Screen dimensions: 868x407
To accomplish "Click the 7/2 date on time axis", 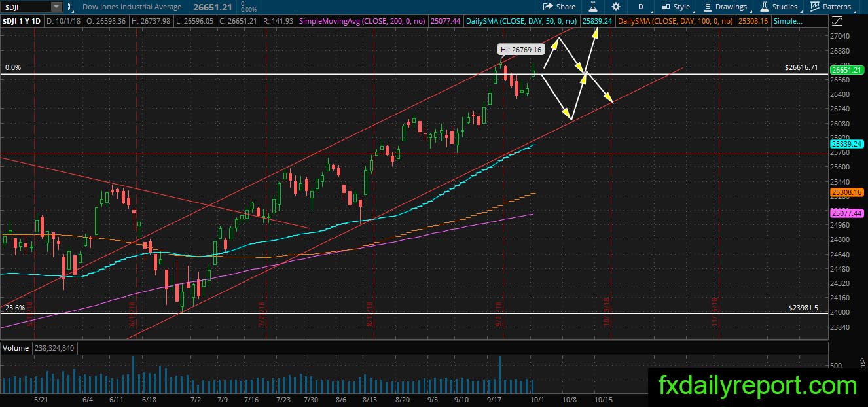I will 194,398.
